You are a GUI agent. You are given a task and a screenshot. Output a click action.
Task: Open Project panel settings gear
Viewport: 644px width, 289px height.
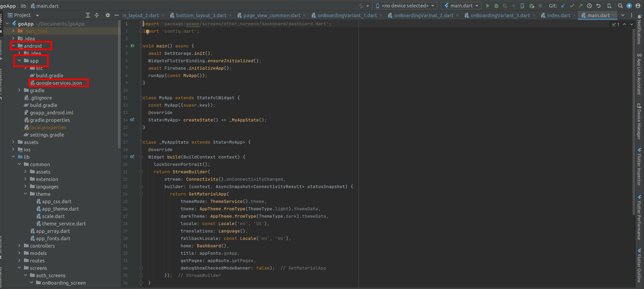[x=108, y=15]
